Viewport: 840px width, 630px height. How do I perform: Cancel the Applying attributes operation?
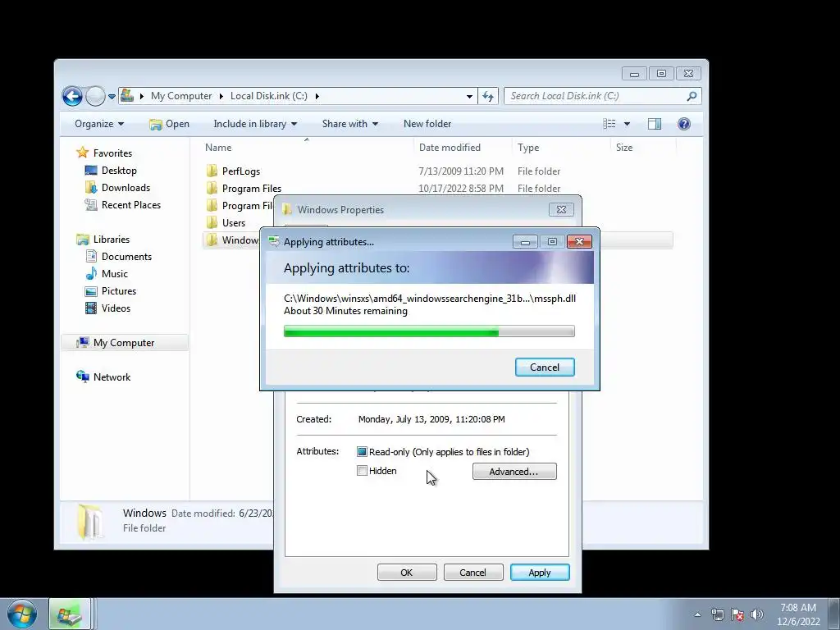tap(545, 367)
